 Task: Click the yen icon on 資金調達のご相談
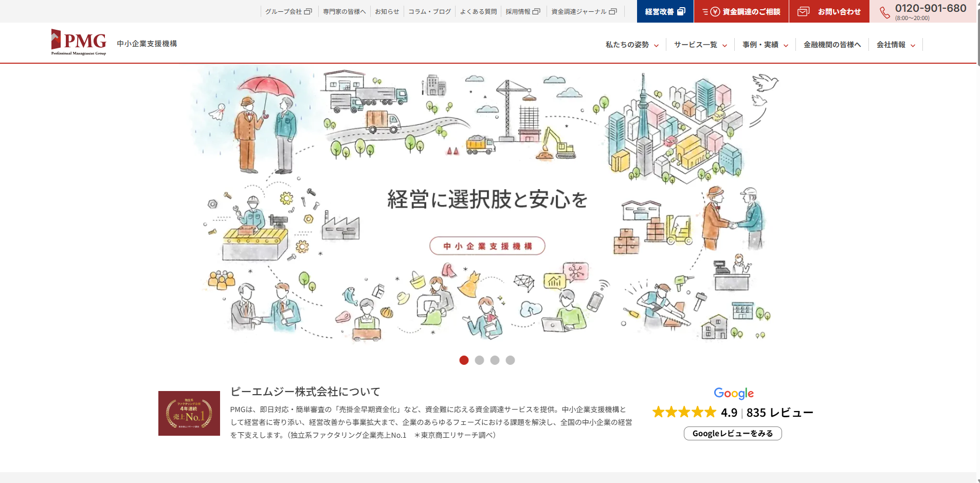[715, 11]
